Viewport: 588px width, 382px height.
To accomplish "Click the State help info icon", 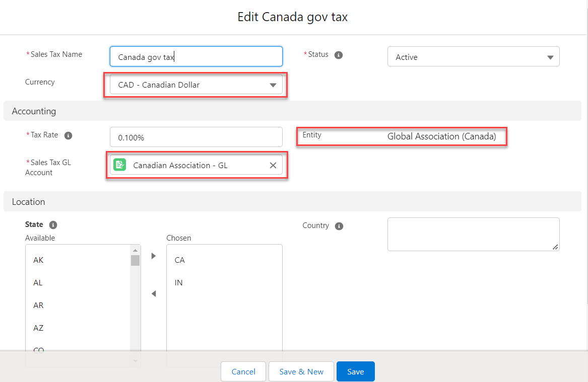I will tap(53, 225).
